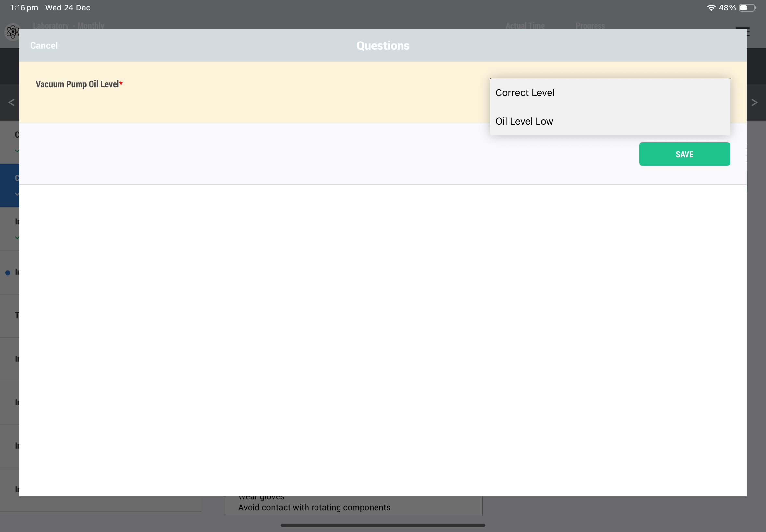Tap the home indicator bar
766x532 pixels.
point(382,525)
